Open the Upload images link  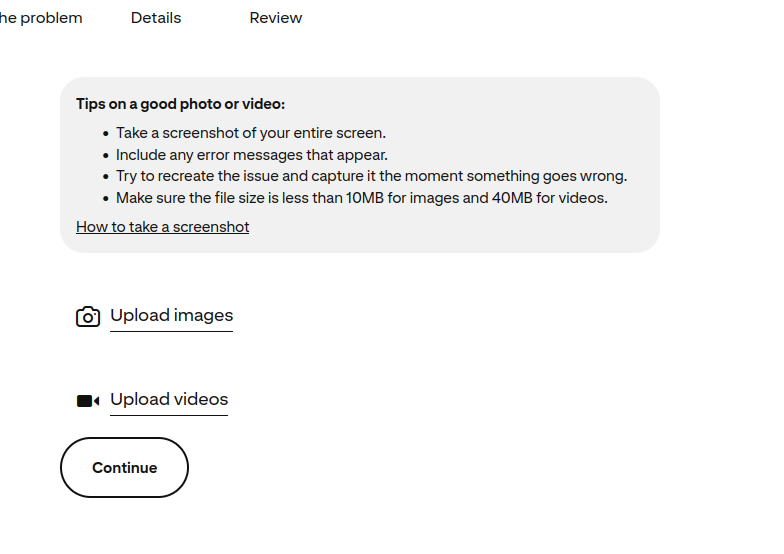coord(171,316)
